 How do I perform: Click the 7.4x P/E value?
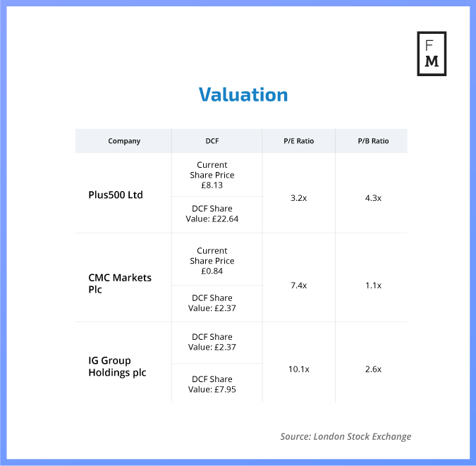299,286
